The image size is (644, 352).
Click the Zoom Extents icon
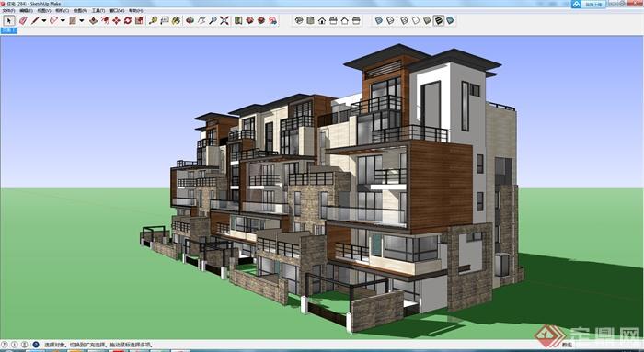224,20
